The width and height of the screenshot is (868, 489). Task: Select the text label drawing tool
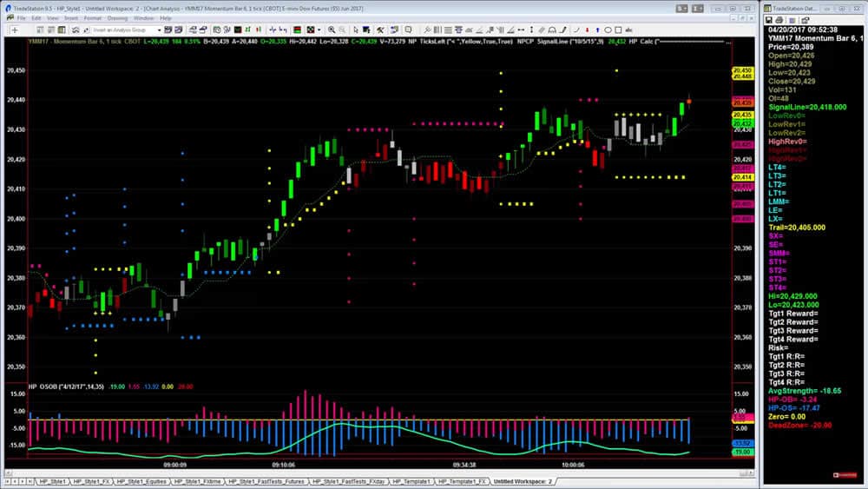tap(628, 30)
